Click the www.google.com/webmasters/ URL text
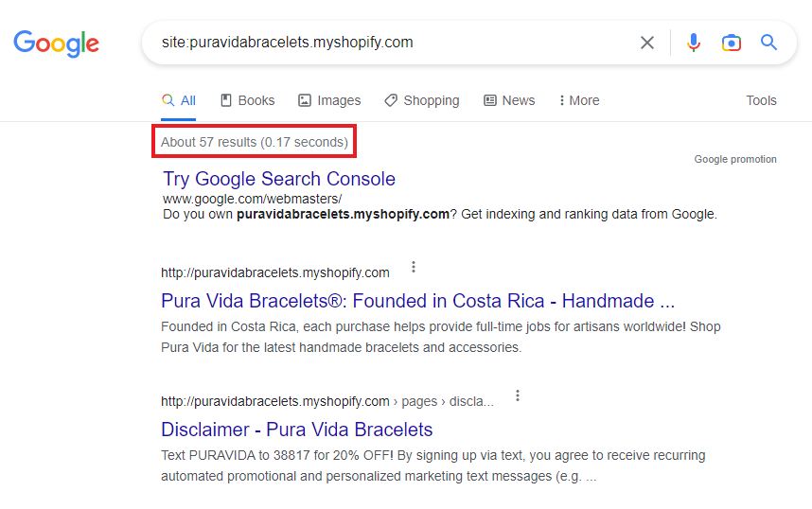The width and height of the screenshot is (812, 509). pyautogui.click(x=252, y=199)
